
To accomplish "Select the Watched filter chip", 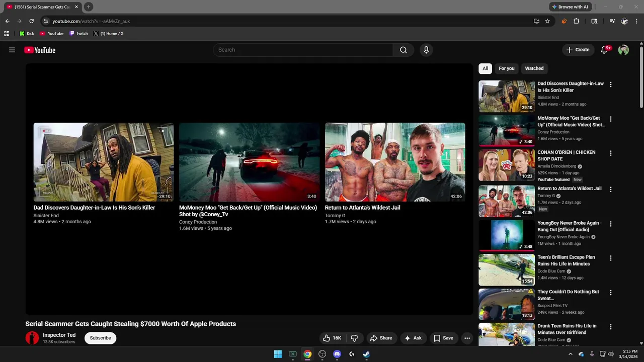I will coord(534,68).
